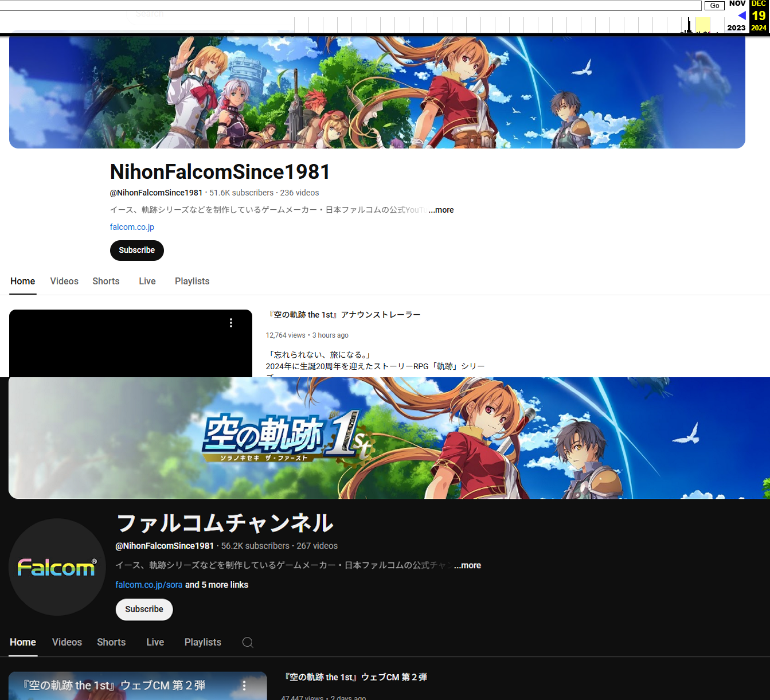Open Live tab on dark-theme page

pyautogui.click(x=155, y=642)
